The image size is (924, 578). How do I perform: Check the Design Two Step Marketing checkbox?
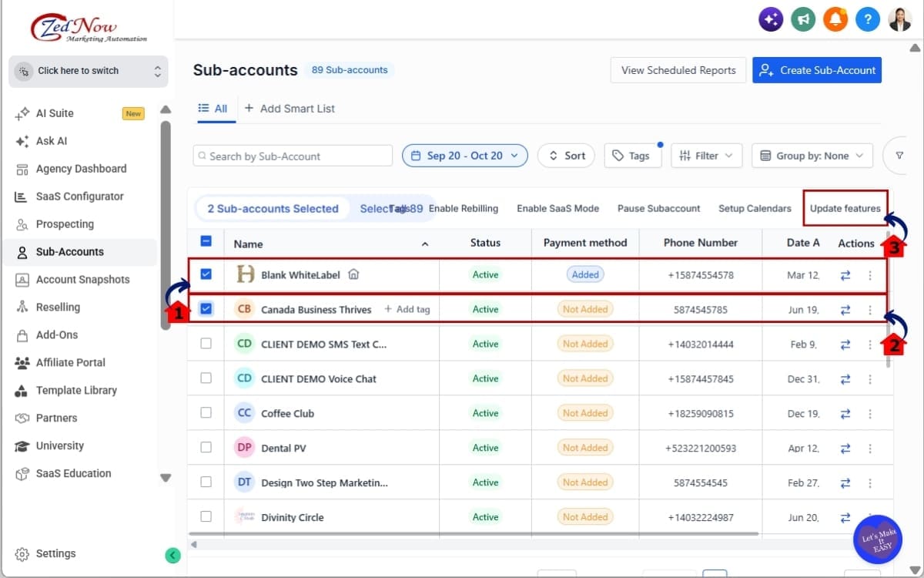tap(206, 482)
